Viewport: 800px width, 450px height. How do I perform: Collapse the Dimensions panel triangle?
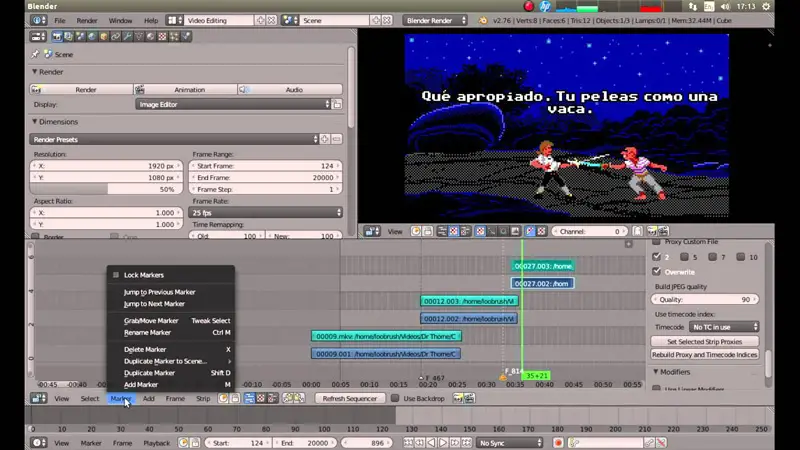click(x=35, y=122)
